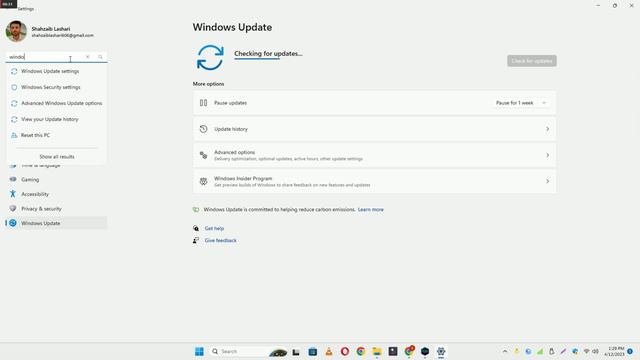
Task: Open File Explorer from the taskbar
Action: click(376, 351)
